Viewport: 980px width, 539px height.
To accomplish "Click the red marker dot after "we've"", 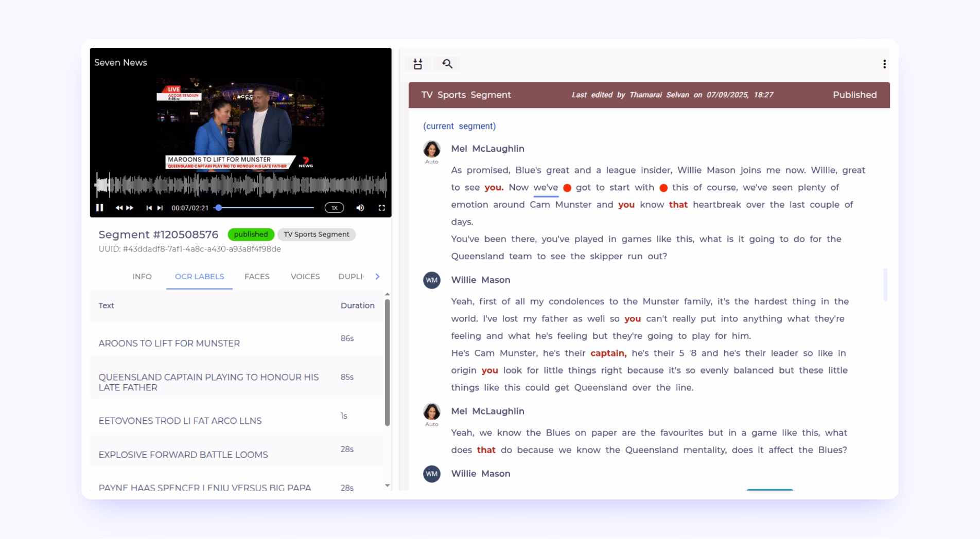I will pos(567,188).
